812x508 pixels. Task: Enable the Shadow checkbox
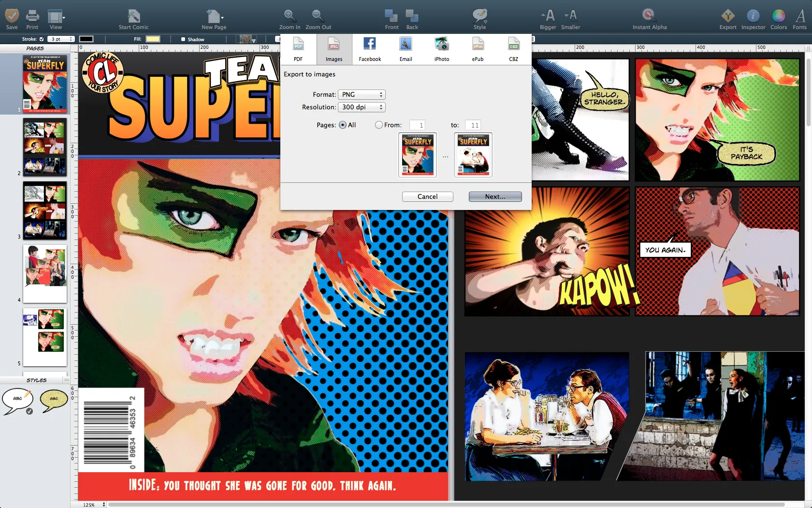[183, 39]
